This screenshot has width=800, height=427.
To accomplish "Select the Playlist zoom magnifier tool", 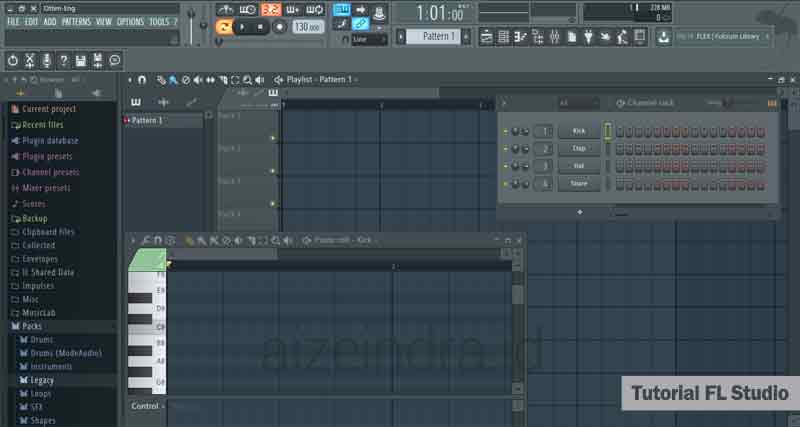I will point(247,80).
